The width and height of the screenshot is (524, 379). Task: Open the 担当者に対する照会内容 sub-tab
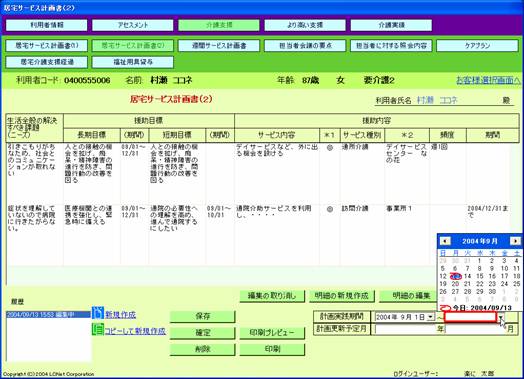[391, 46]
